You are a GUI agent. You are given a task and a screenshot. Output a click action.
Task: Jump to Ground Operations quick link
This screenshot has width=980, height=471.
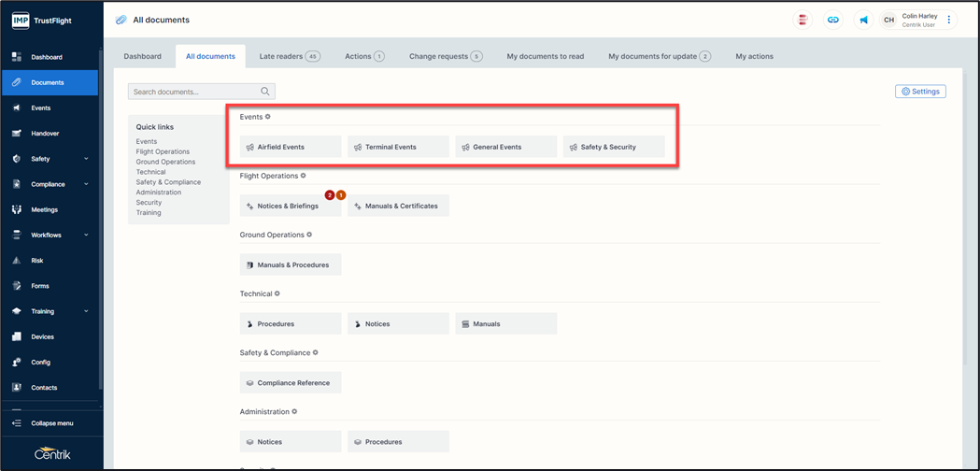pyautogui.click(x=165, y=162)
